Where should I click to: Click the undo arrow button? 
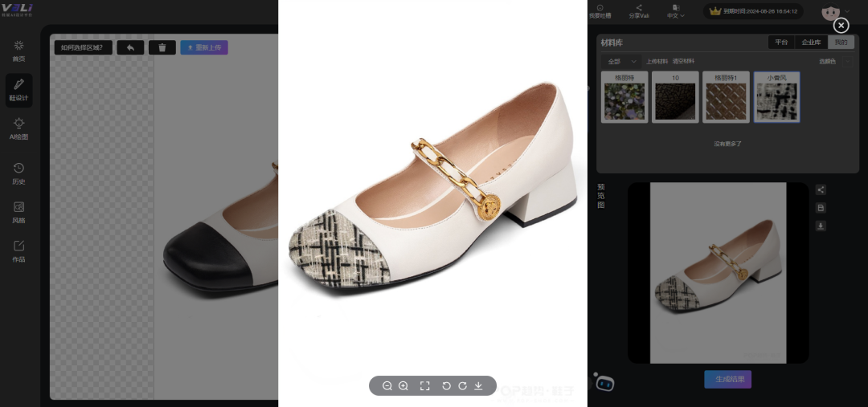(x=130, y=47)
